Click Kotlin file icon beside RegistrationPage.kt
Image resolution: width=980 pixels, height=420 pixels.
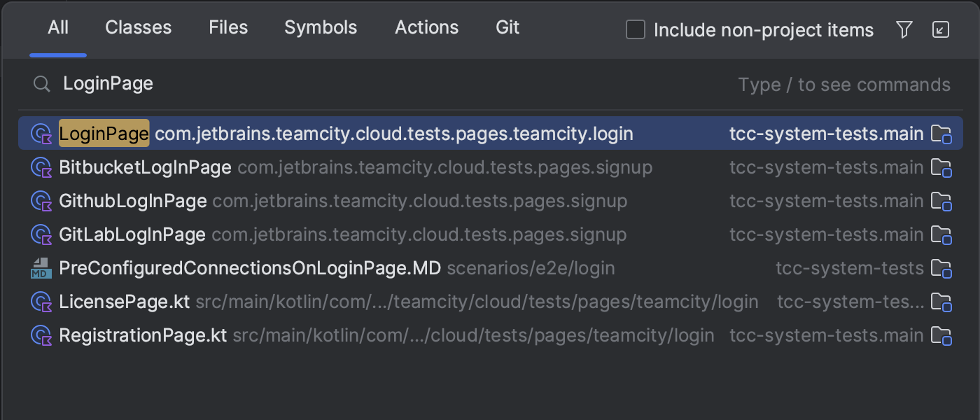point(41,335)
